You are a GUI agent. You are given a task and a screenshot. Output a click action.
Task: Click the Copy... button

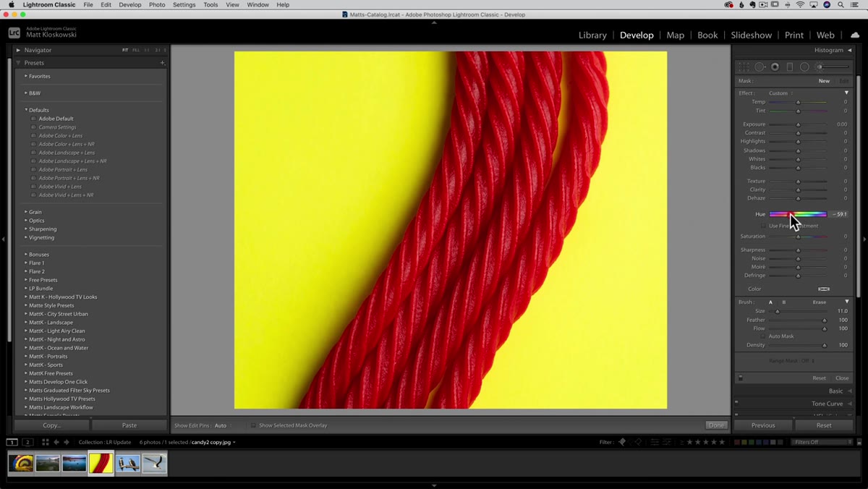(52, 425)
